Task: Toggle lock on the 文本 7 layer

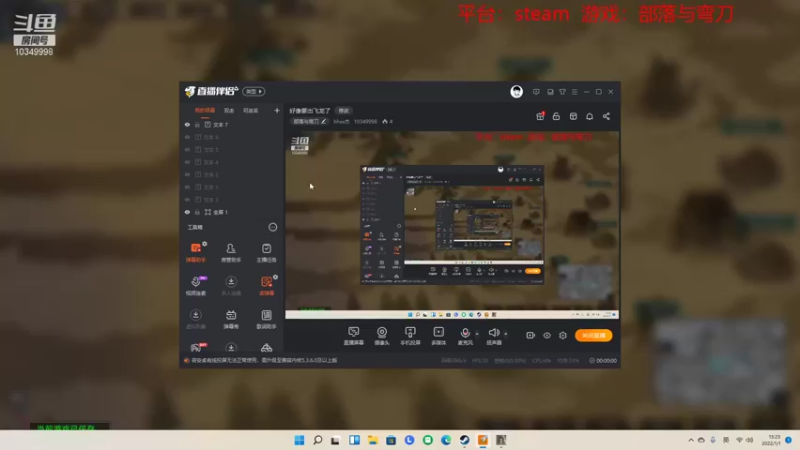Action: (x=197, y=124)
